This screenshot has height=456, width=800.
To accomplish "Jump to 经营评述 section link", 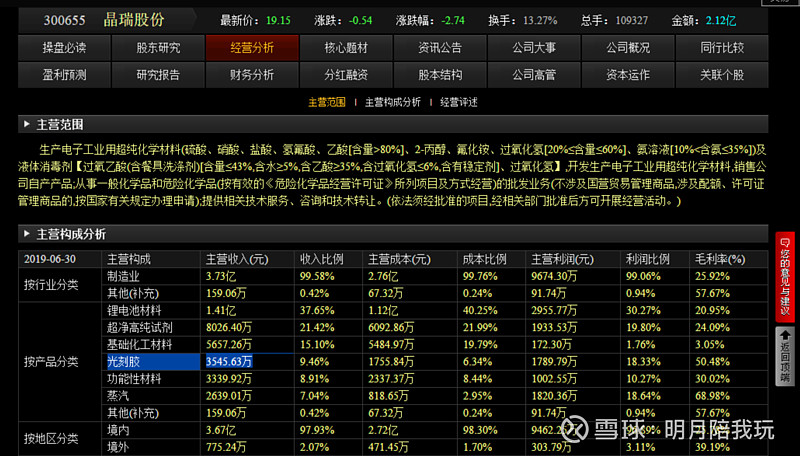I will click(459, 103).
